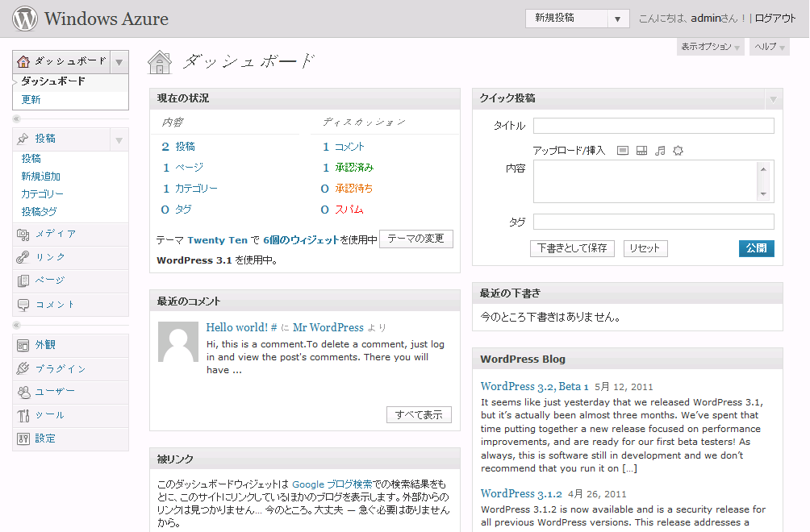Image resolution: width=810 pixels, height=532 pixels.
Task: Click the メディア media icon in sidebar
Action: pyautogui.click(x=23, y=235)
